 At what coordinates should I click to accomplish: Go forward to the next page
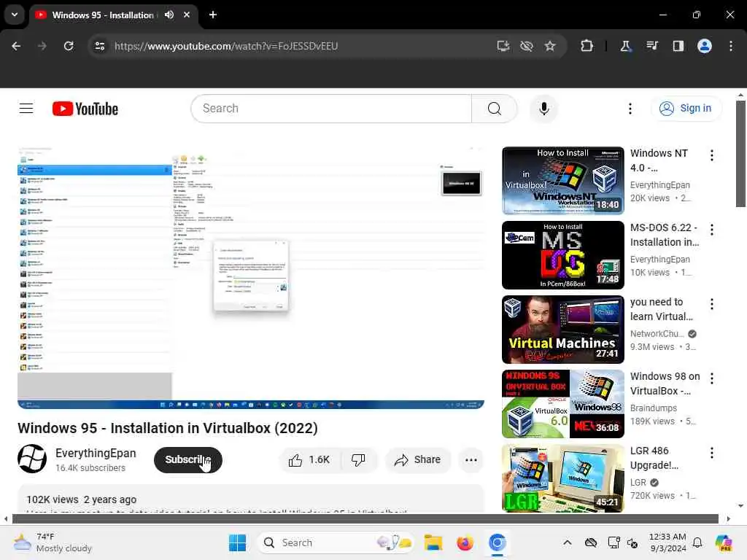[x=42, y=46]
